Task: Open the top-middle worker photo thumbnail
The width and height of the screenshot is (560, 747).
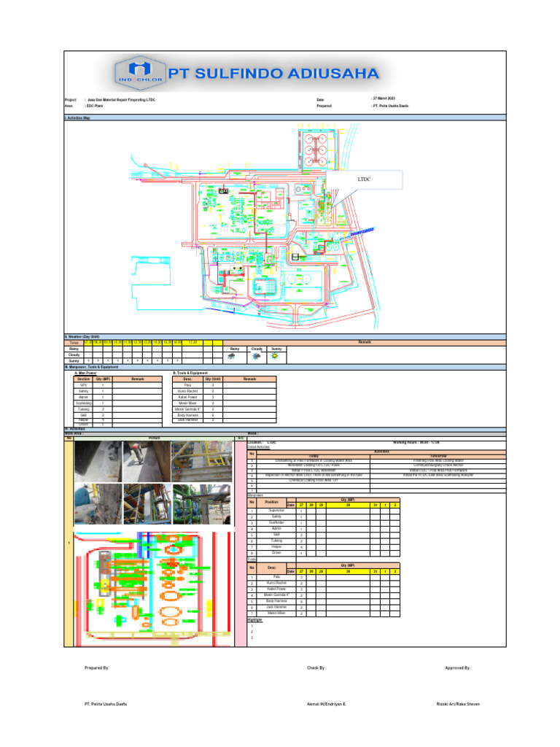Action: (147, 461)
